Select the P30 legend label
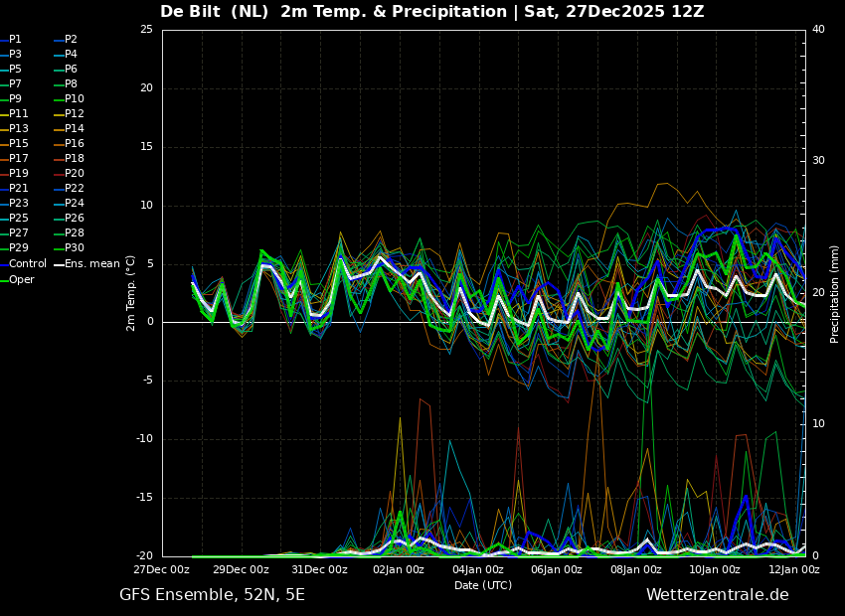Viewport: 845px width, 616px height. [x=75, y=247]
